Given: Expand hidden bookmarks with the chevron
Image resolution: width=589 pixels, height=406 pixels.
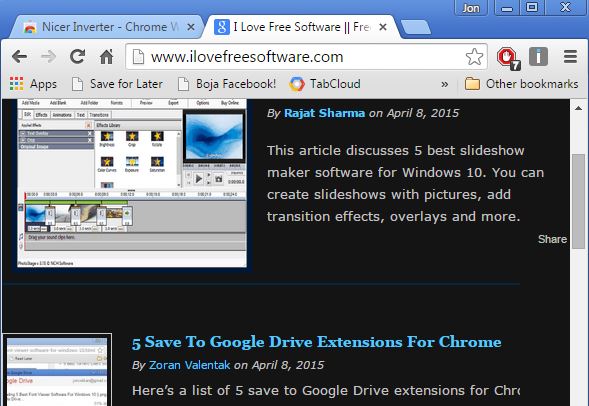Looking at the screenshot, I should (x=444, y=84).
